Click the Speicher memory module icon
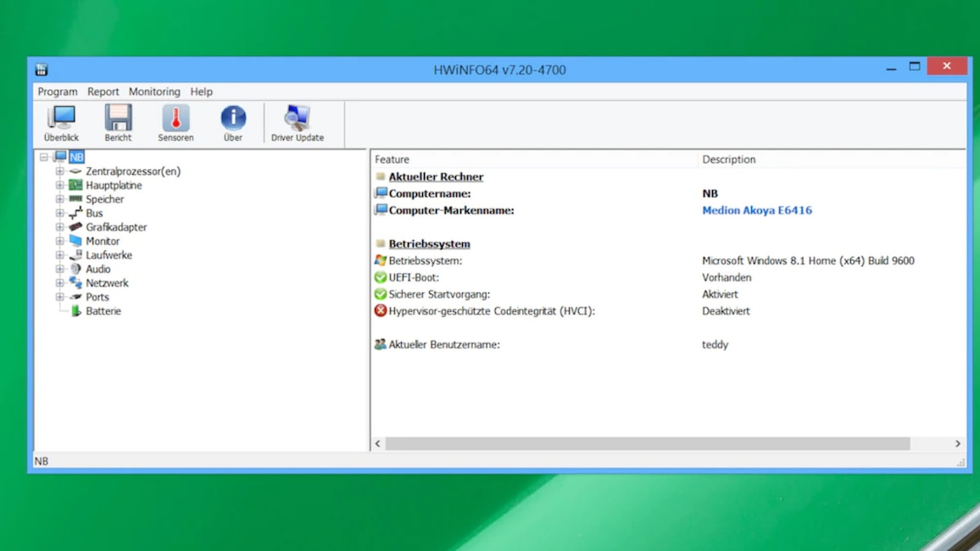 [x=75, y=198]
